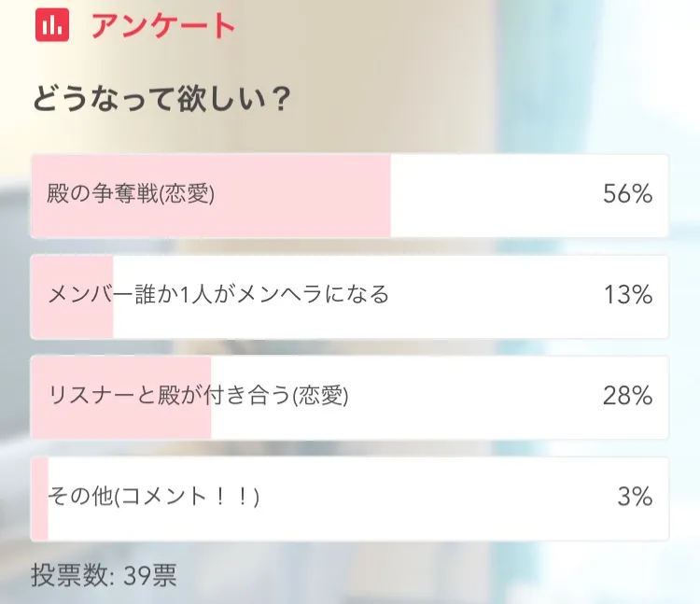Click the 投票数: 39票 vote count
700x604 pixels.
click(104, 574)
